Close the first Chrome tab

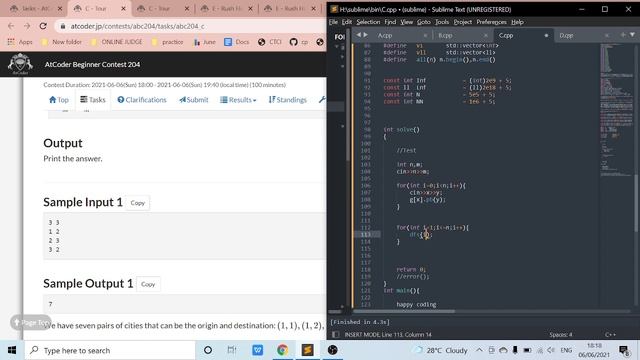(60, 9)
